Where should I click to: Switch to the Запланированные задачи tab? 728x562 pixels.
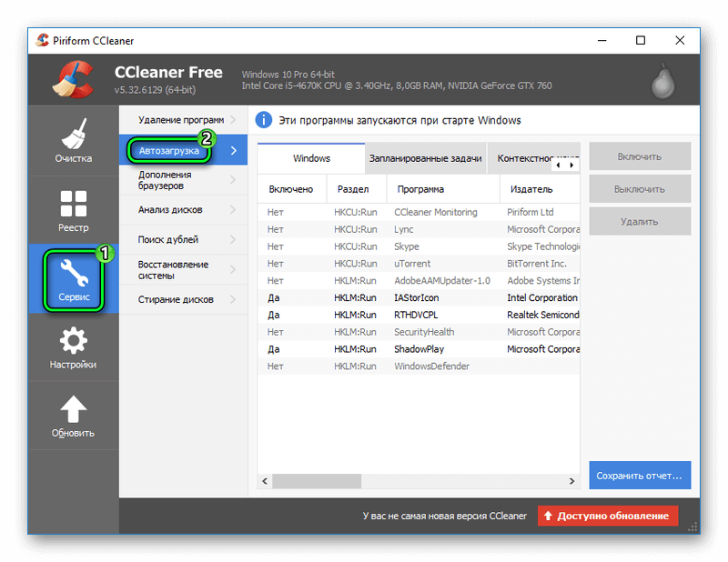[x=425, y=158]
